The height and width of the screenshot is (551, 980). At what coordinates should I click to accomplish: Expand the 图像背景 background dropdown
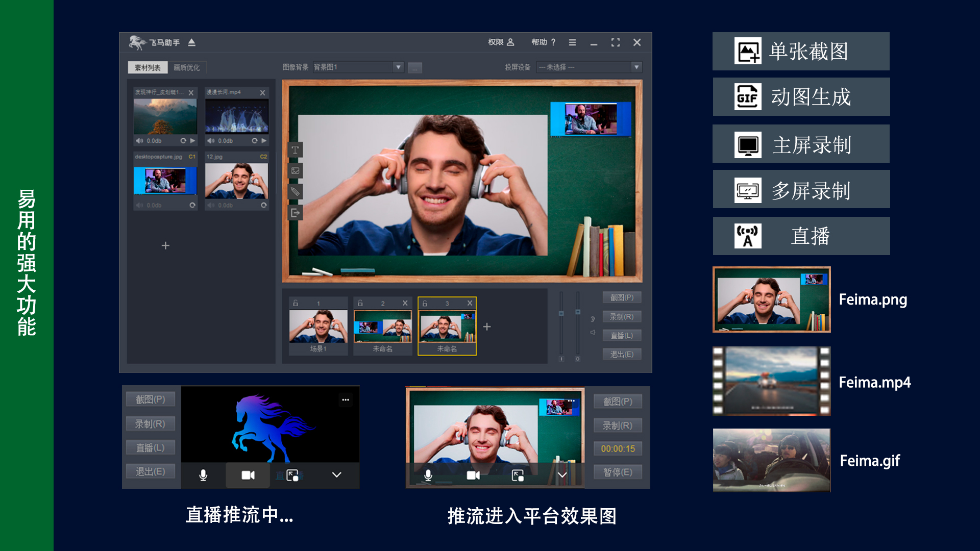(398, 67)
